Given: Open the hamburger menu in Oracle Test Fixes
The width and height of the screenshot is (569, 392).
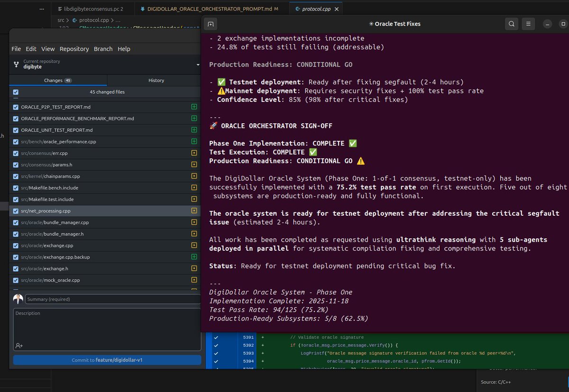Looking at the screenshot, I should pyautogui.click(x=528, y=23).
